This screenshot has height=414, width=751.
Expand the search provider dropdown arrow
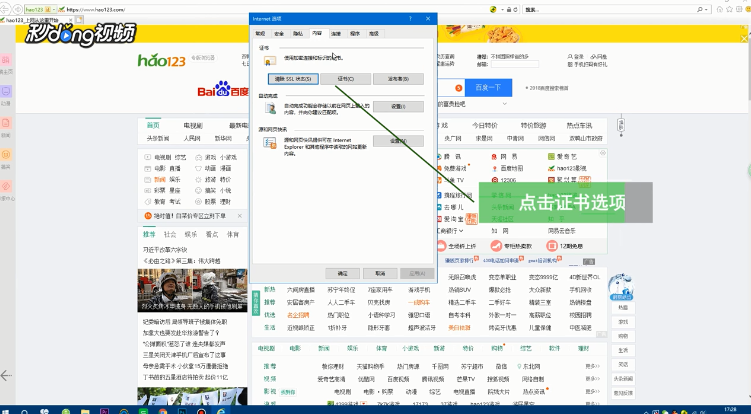707,10
